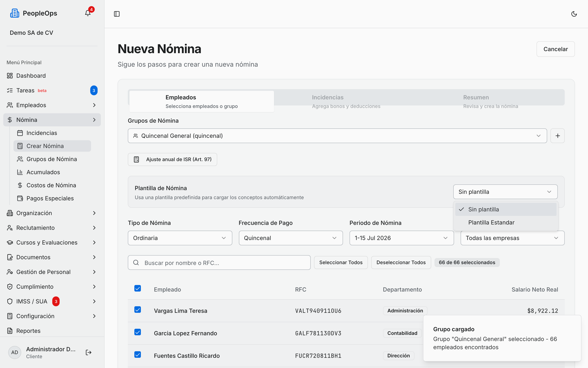
Task: Open the Frecuencia de Pago Quincenal dropdown
Action: [x=291, y=238]
